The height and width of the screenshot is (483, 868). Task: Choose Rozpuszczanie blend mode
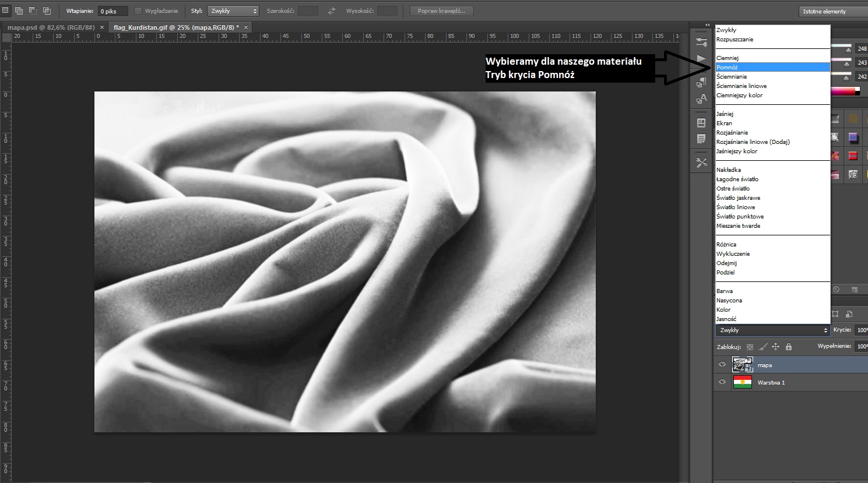[772, 39]
